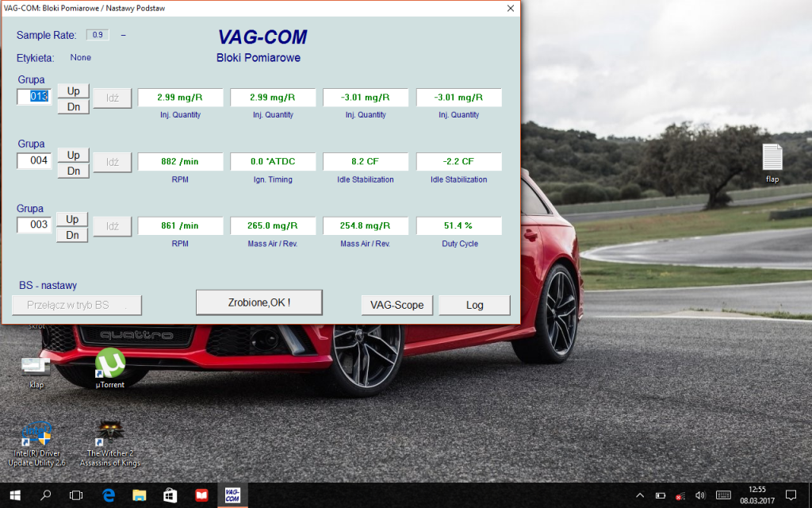Select The Witcher 2 desktop shortcut
Screen dimensions: 812x508
109,444
